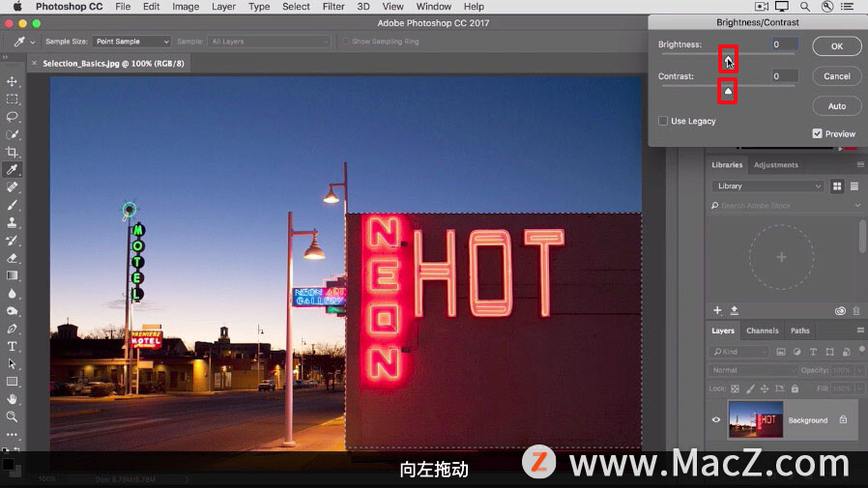This screenshot has height=488, width=868.
Task: Open the extra tools ellipsis menu
Action: (x=12, y=434)
